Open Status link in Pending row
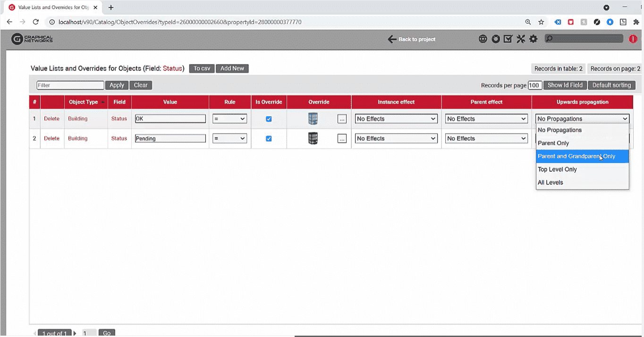 click(119, 138)
